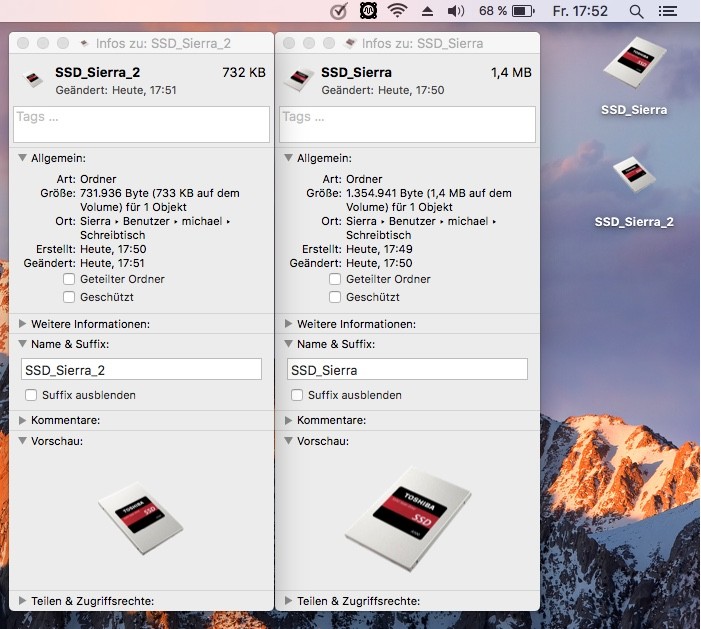Viewport: 701px width, 629px height.
Task: Click the volume speaker icon
Action: pos(456,11)
